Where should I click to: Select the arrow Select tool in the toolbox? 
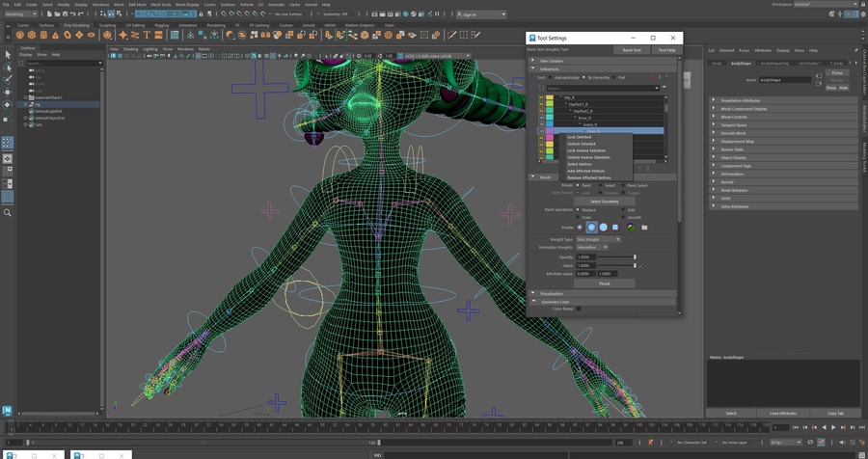coord(8,54)
